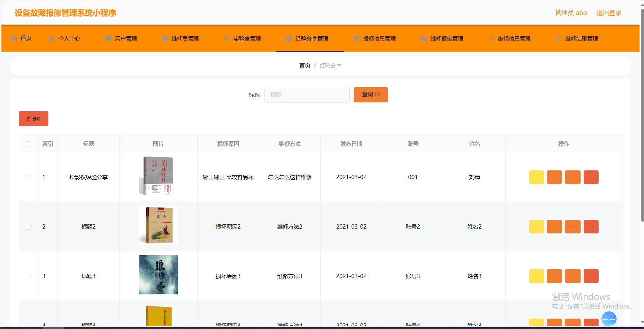Click the 发布日期 column header

[351, 144]
